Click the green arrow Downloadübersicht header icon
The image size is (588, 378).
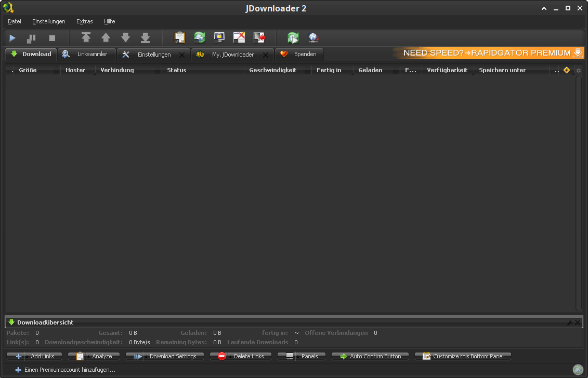[x=11, y=322]
